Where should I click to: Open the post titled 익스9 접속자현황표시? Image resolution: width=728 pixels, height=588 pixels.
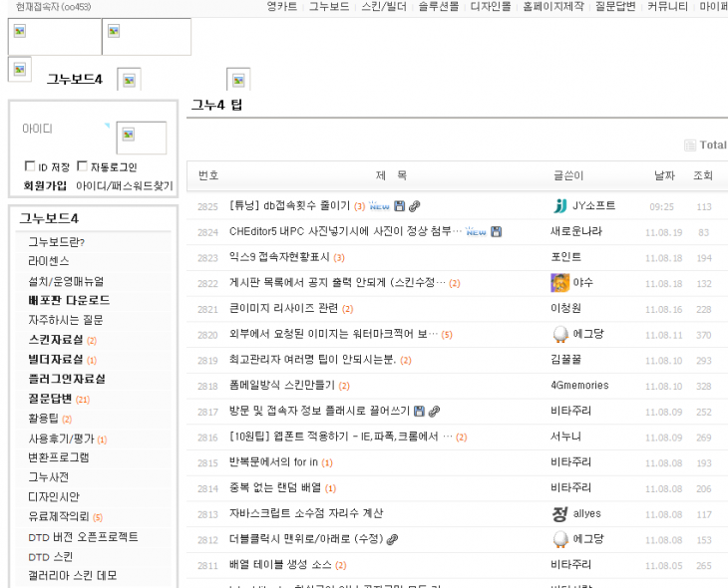(279, 258)
